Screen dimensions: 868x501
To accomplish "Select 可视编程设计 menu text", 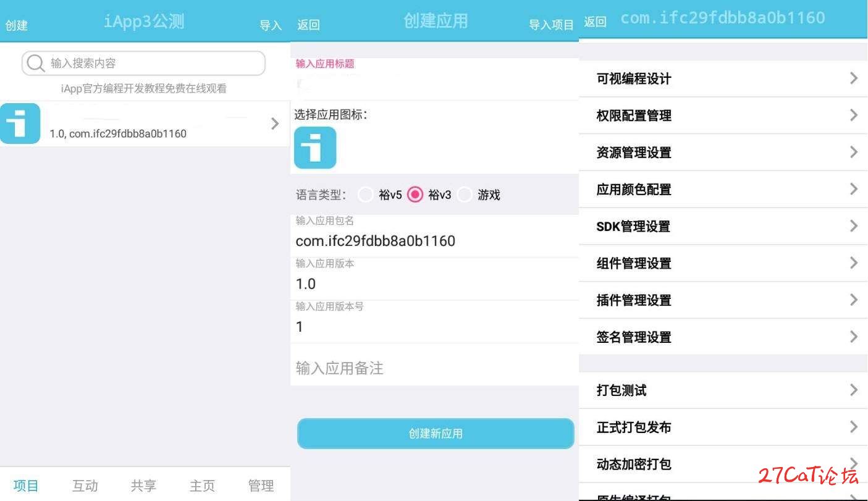I will coord(634,78).
